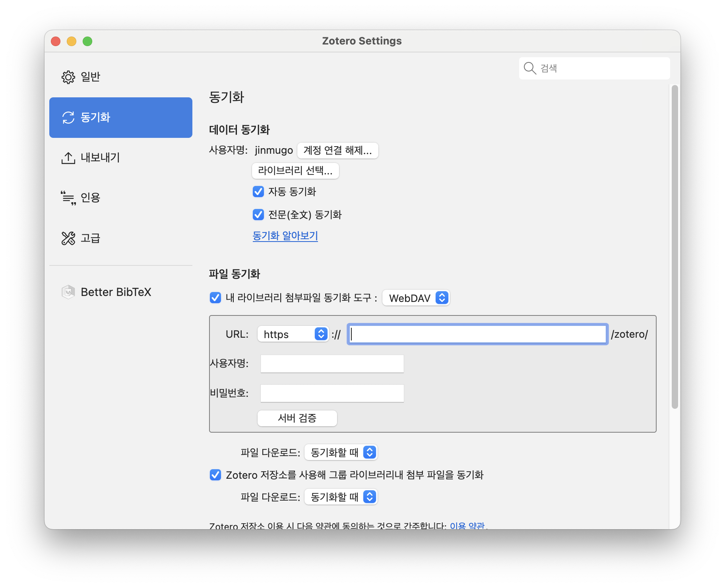The width and height of the screenshot is (725, 588).
Task: Open the https protocol dropdown
Action: pos(293,334)
